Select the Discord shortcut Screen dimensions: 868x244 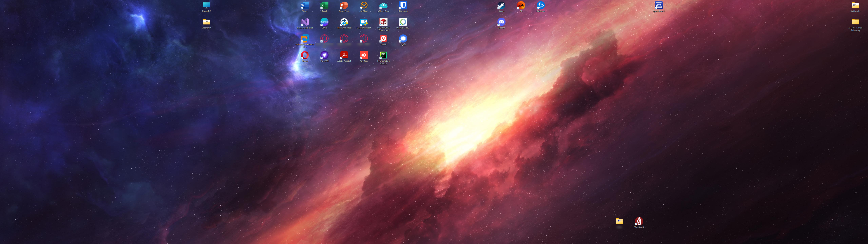pos(501,22)
